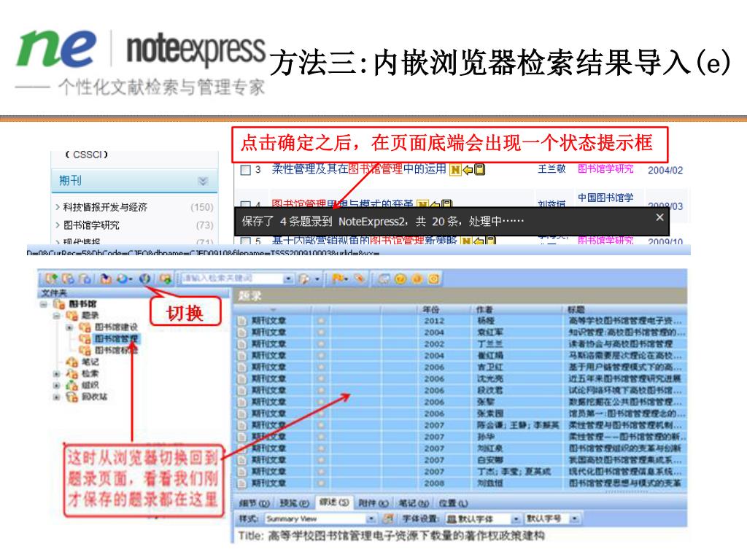The width and height of the screenshot is (747, 560).
Task: Switch to the 附件 tab
Action: [x=373, y=503]
